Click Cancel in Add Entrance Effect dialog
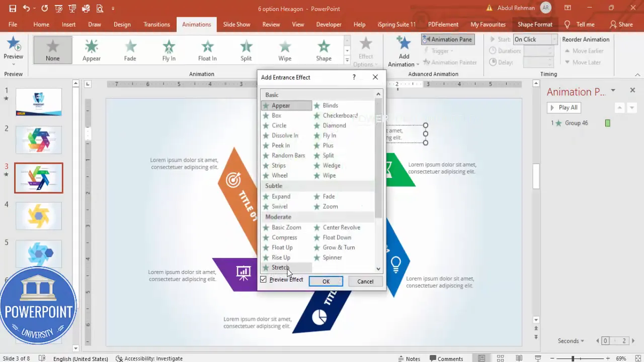This screenshot has height=362, width=644. (365, 282)
